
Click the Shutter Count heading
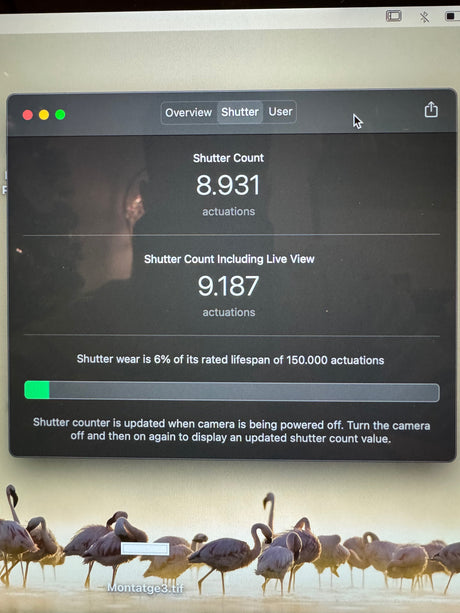click(x=228, y=158)
